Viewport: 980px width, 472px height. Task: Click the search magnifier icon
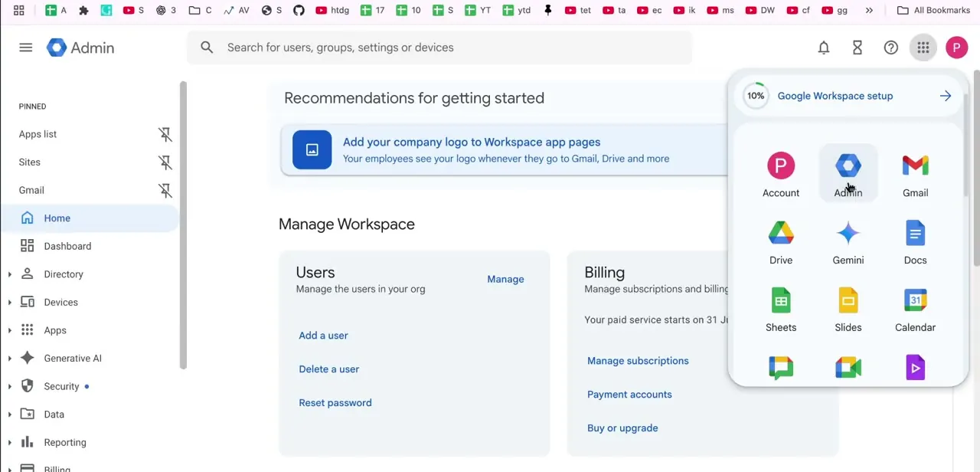[207, 48]
